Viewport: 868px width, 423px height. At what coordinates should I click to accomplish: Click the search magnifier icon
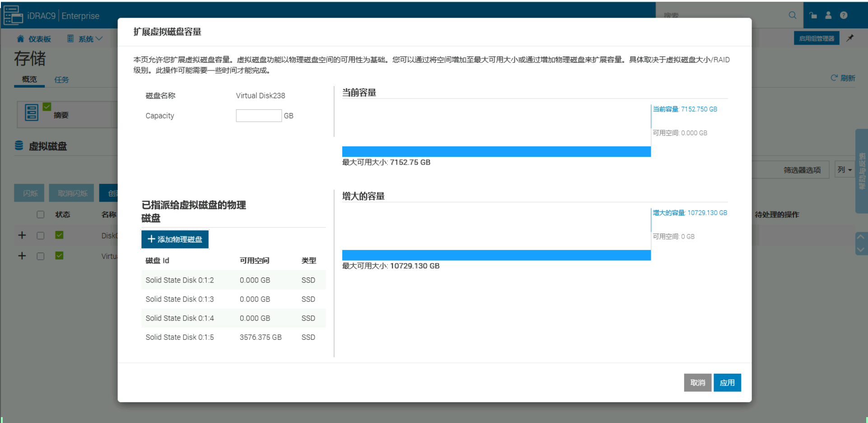click(792, 15)
